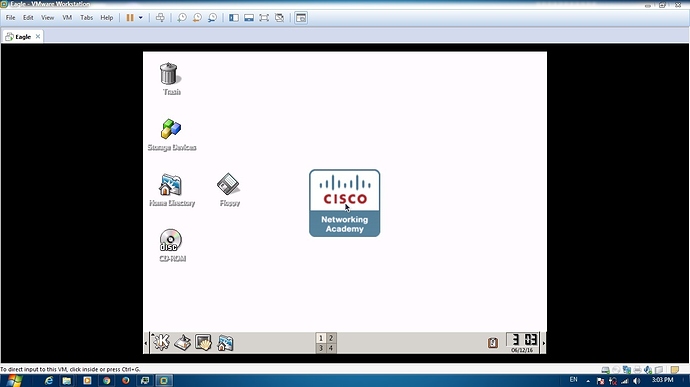The image size is (690, 387).
Task: Open the VM menu
Action: pos(67,18)
